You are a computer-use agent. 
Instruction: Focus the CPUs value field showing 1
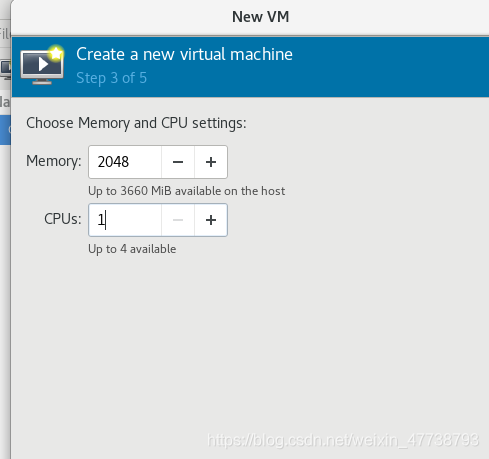coord(125,220)
